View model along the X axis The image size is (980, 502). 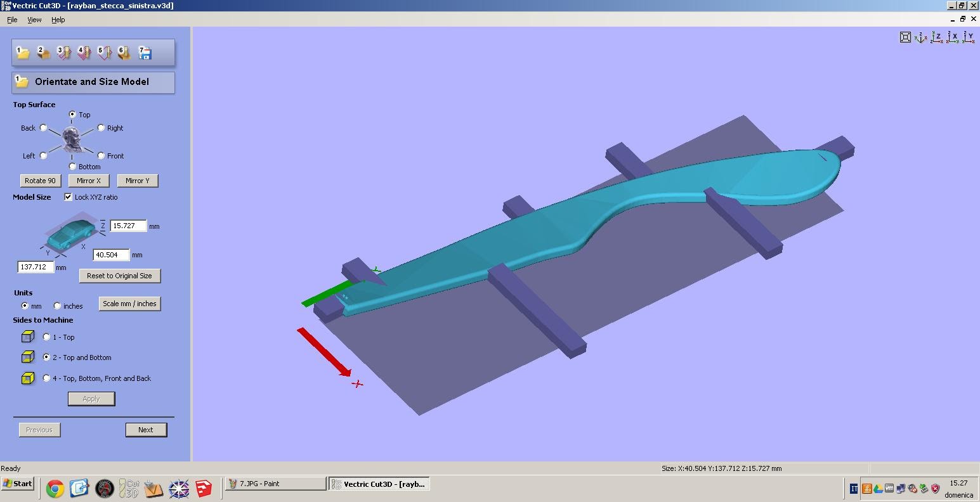point(953,37)
